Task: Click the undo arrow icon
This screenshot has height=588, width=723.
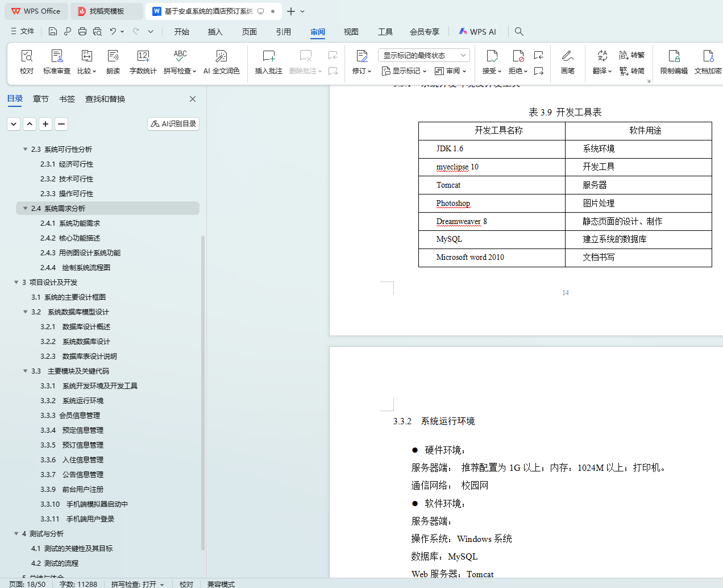Action: click(113, 31)
